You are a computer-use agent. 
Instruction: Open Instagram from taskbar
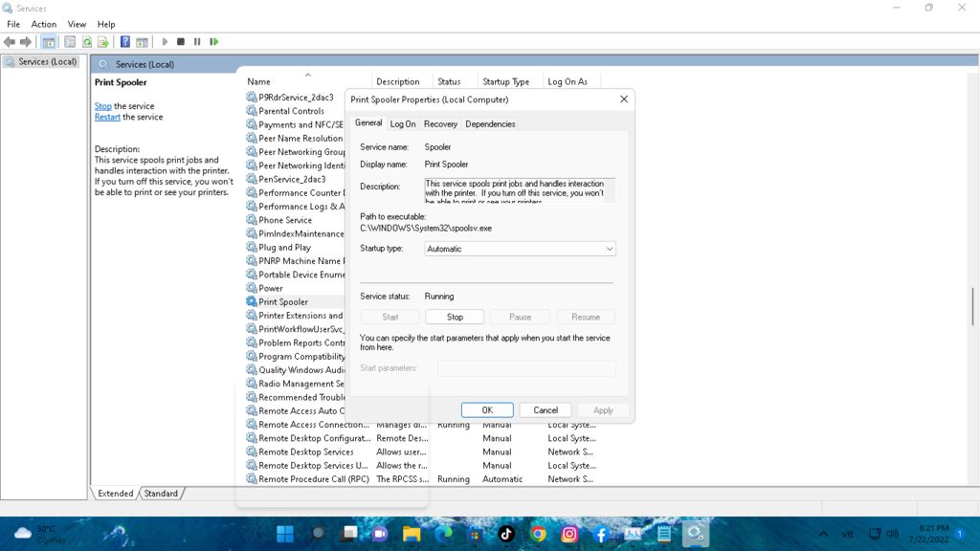click(569, 534)
